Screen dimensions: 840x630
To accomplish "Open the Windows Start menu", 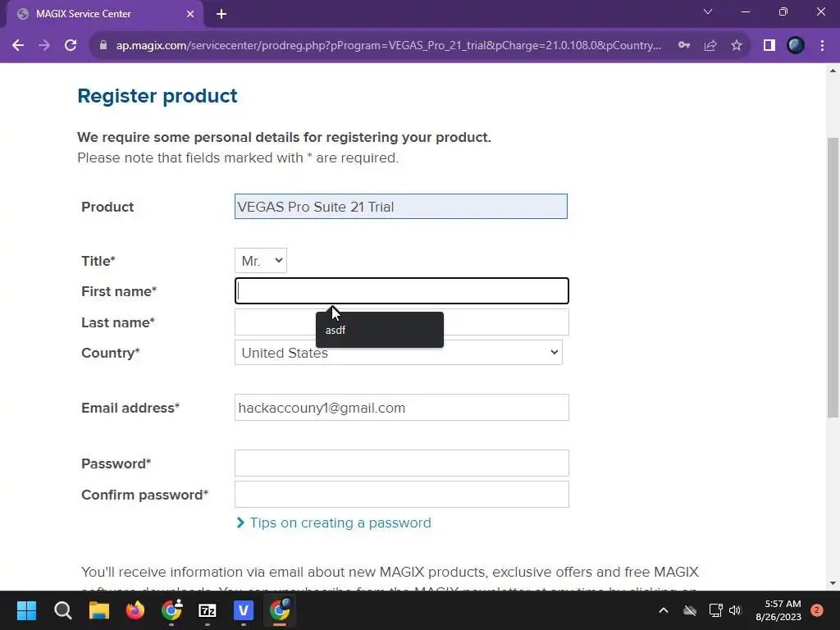I will (x=27, y=610).
